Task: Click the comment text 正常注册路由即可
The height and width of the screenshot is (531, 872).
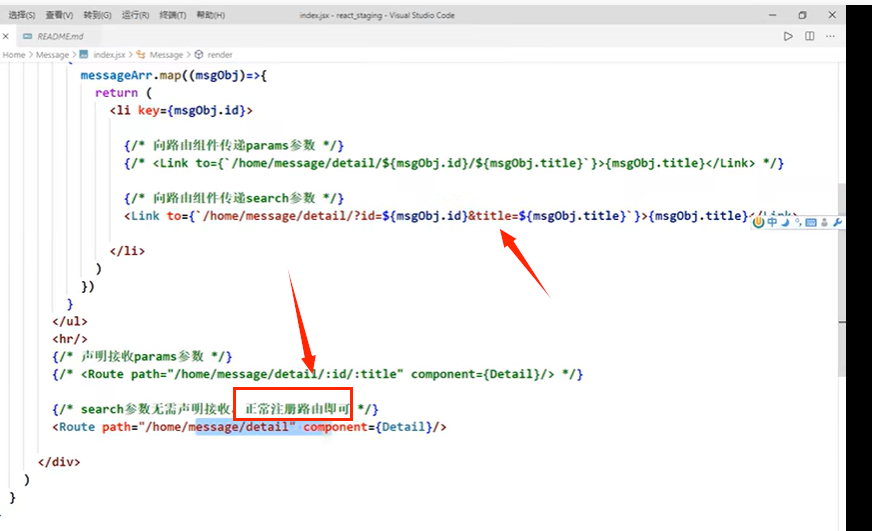Action: point(298,409)
